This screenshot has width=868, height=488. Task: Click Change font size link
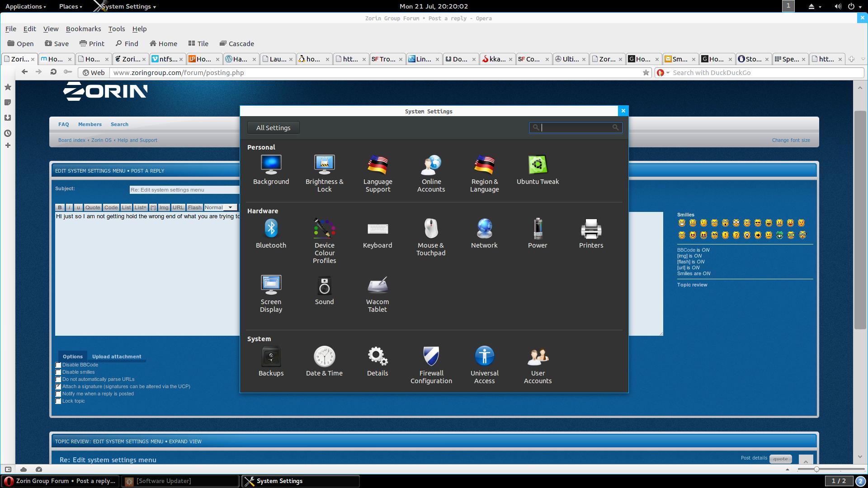[x=791, y=140]
